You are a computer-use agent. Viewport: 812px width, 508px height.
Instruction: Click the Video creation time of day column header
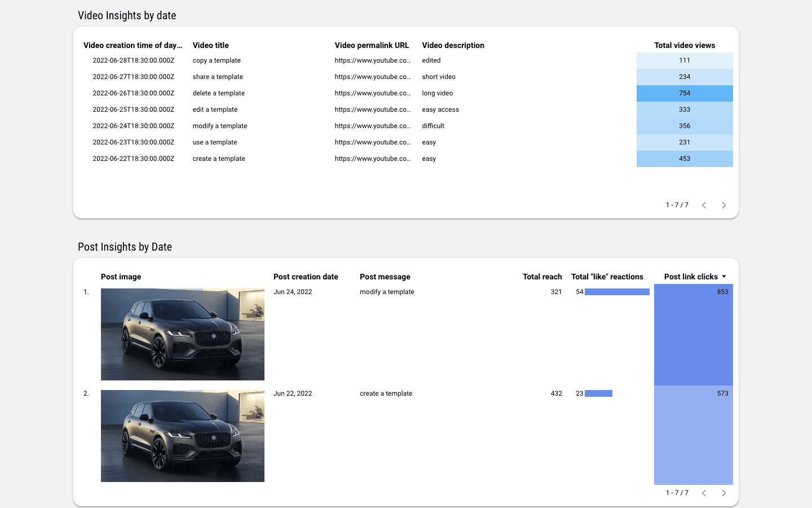pos(133,45)
